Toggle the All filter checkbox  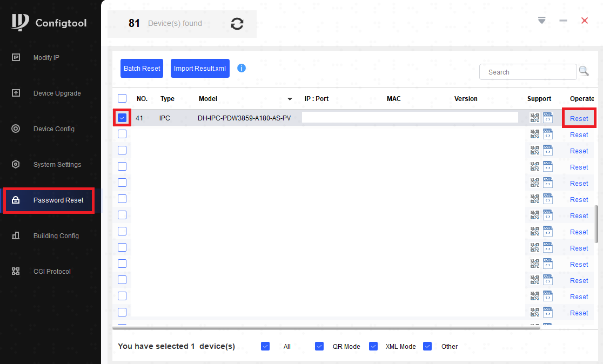[265, 346]
